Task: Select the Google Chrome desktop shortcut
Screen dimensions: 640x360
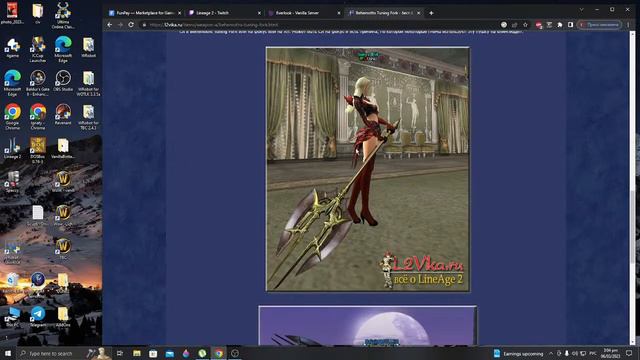Action: [x=12, y=116]
